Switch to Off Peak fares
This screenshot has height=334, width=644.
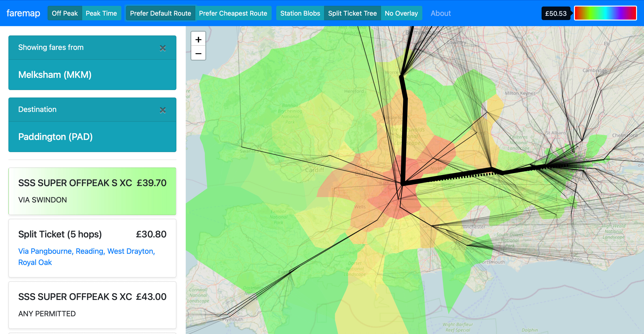65,13
